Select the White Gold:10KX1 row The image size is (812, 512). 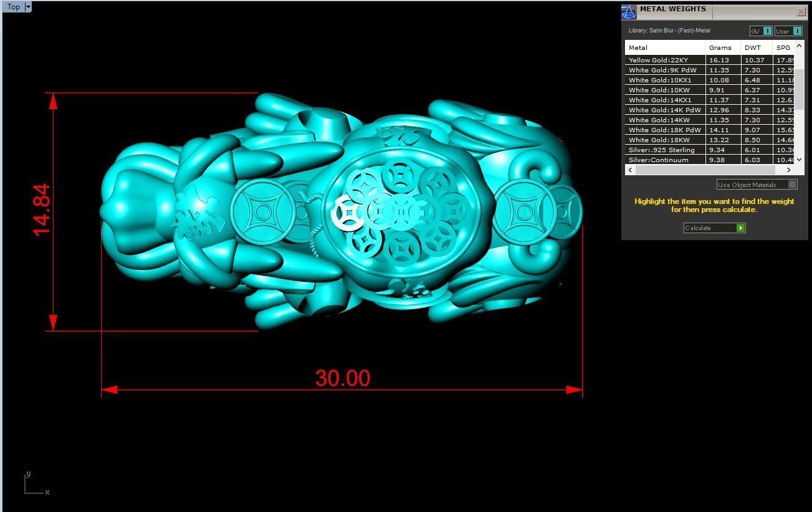(x=710, y=80)
